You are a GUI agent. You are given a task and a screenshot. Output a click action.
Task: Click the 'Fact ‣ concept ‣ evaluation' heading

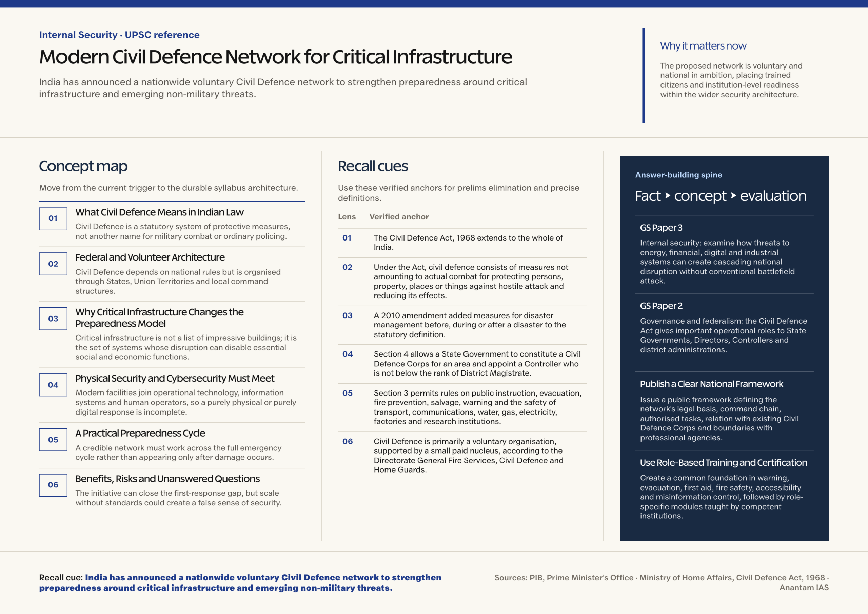pos(721,196)
